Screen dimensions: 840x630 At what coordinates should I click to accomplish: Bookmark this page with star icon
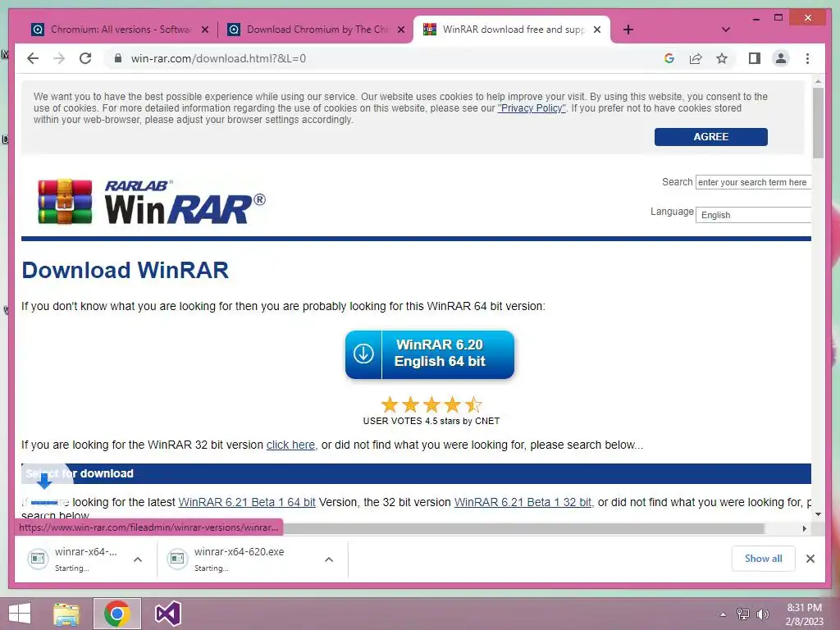click(722, 58)
